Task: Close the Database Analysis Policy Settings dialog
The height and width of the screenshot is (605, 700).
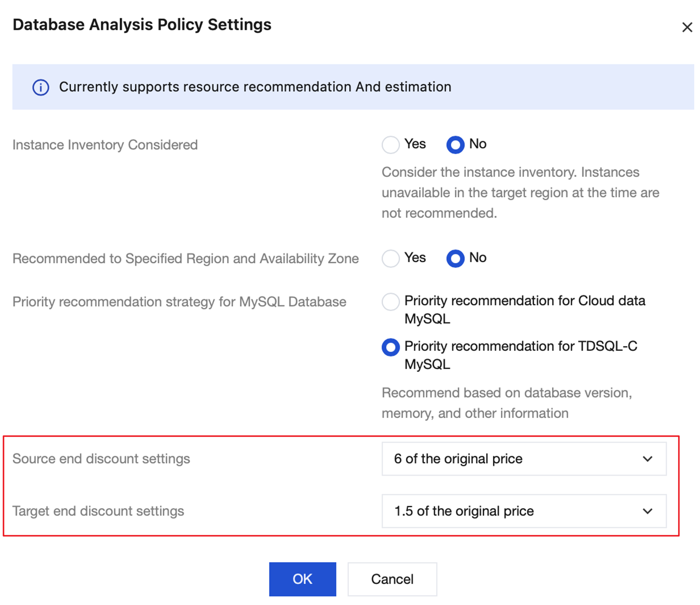Action: point(687,27)
